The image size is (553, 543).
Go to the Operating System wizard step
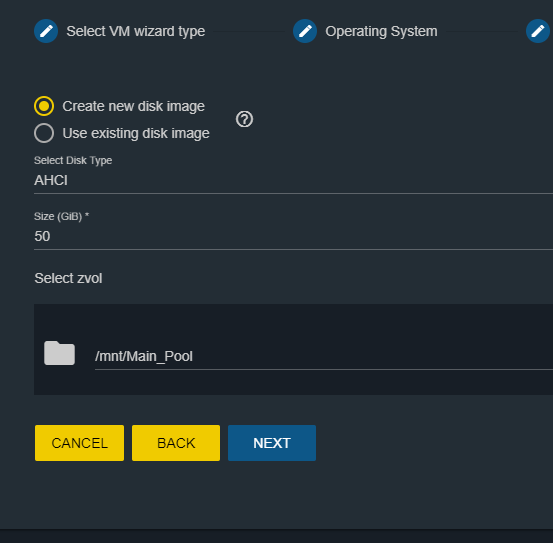(x=381, y=31)
